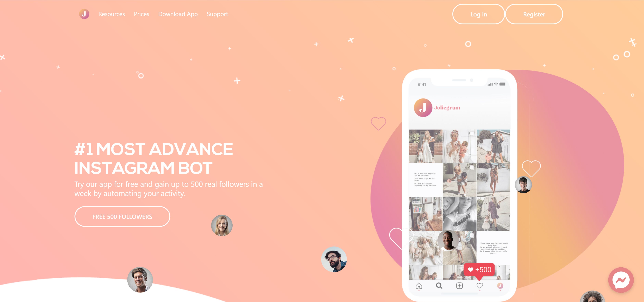Click the Prices navigation link
The image size is (644, 302).
point(141,14)
